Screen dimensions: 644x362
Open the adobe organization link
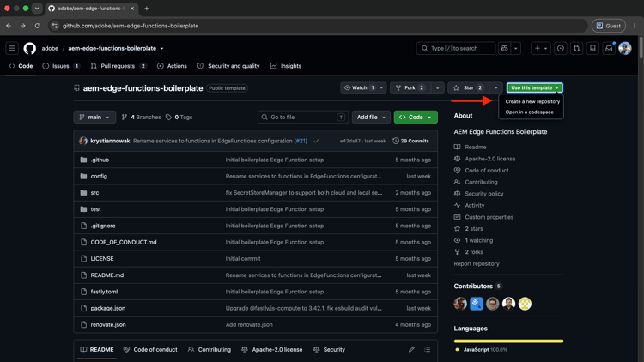click(x=50, y=48)
